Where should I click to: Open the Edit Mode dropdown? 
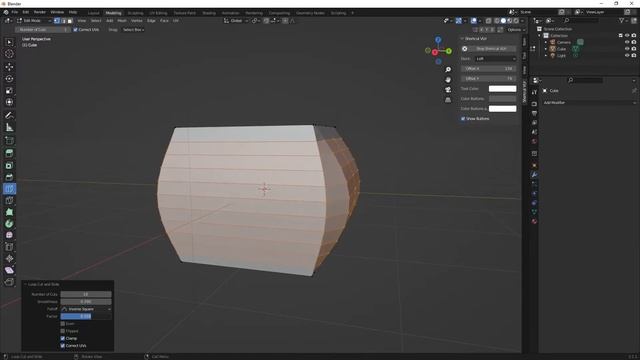tap(34, 21)
